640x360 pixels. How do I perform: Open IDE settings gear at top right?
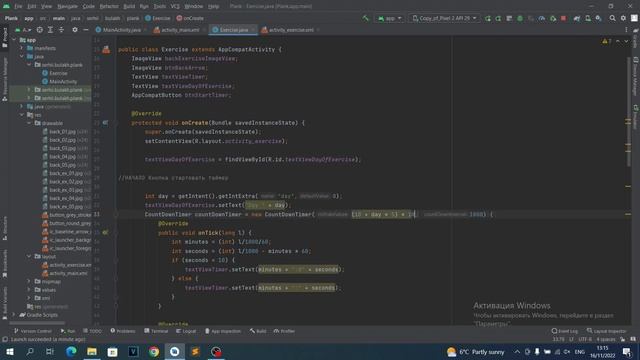[x=623, y=18]
